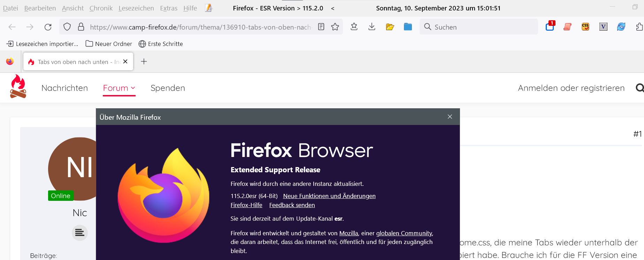This screenshot has width=644, height=260.
Task: Click the version text '115.2.0esr (64-Bit)'
Action: click(254, 196)
